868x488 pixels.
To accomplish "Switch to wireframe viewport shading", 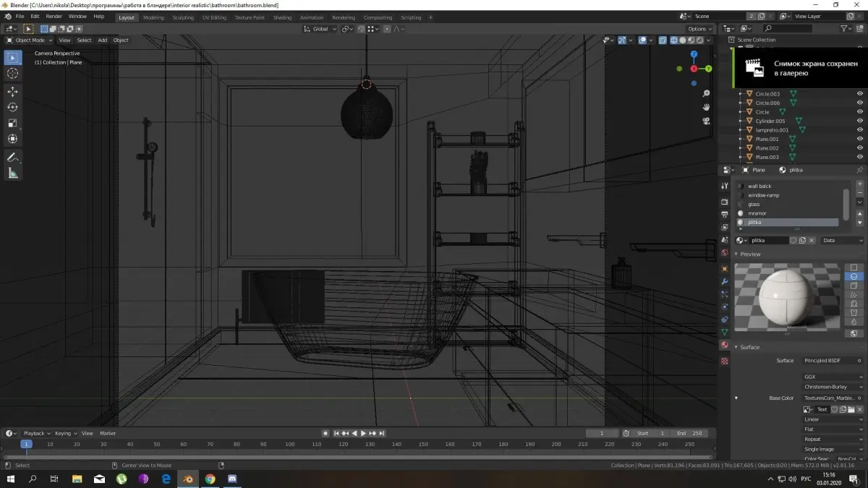I will tap(674, 40).
